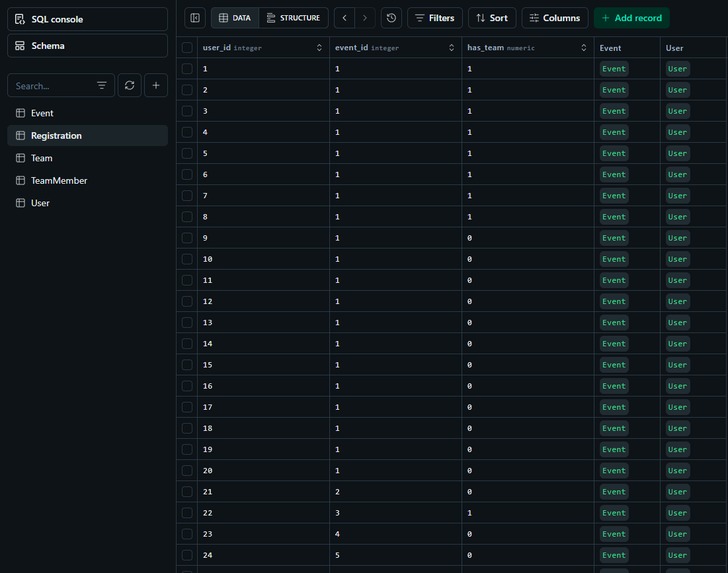This screenshot has height=573, width=728.
Task: Toggle the select-all rows checkbox
Action: click(187, 47)
